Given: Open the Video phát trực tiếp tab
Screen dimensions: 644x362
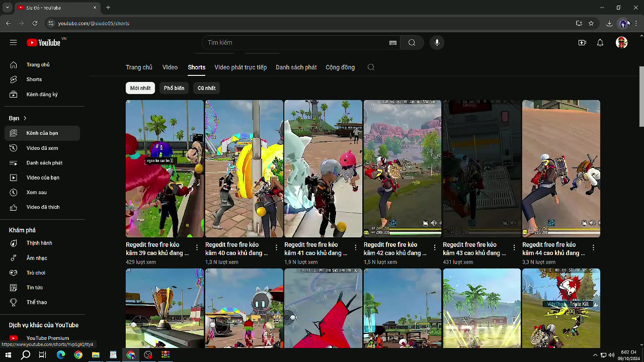Looking at the screenshot, I should pos(240,67).
